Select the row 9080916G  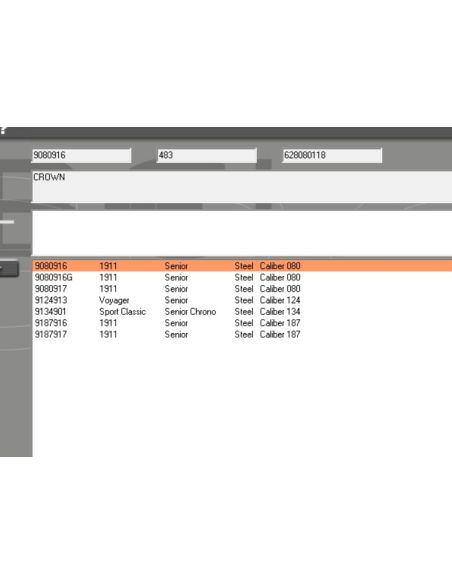point(242,277)
